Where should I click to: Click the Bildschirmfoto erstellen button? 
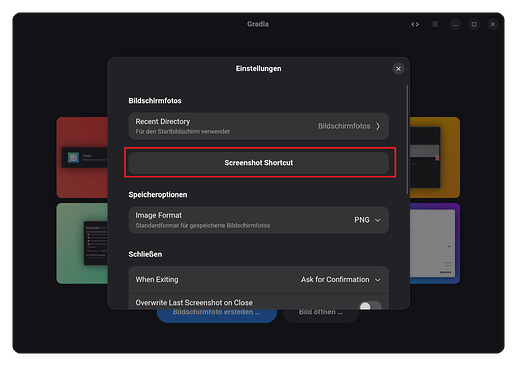217,316
